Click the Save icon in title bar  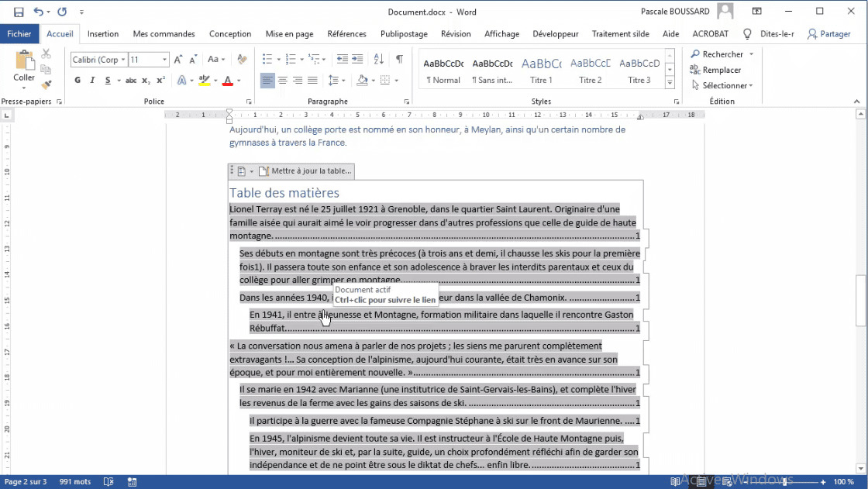pyautogui.click(x=19, y=12)
